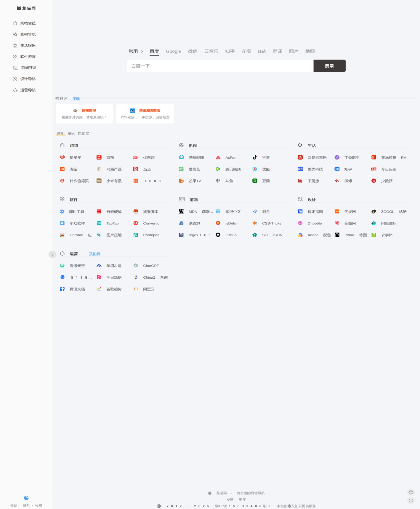
Task: Click the 抖音 TikTok icon
Action: [x=255, y=157]
